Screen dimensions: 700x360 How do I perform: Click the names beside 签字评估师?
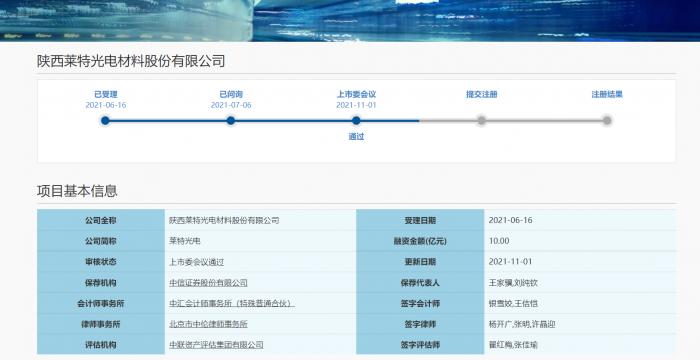513,345
